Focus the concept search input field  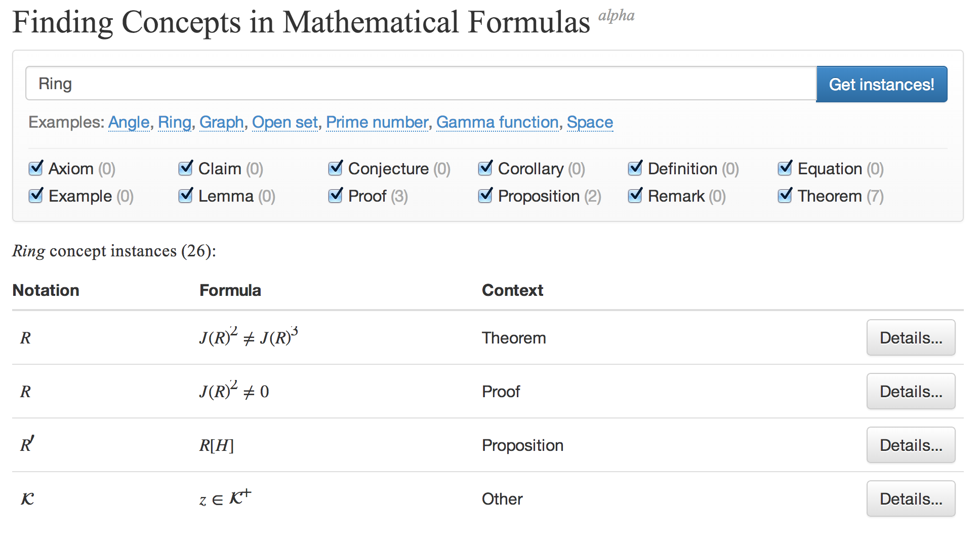(x=420, y=84)
